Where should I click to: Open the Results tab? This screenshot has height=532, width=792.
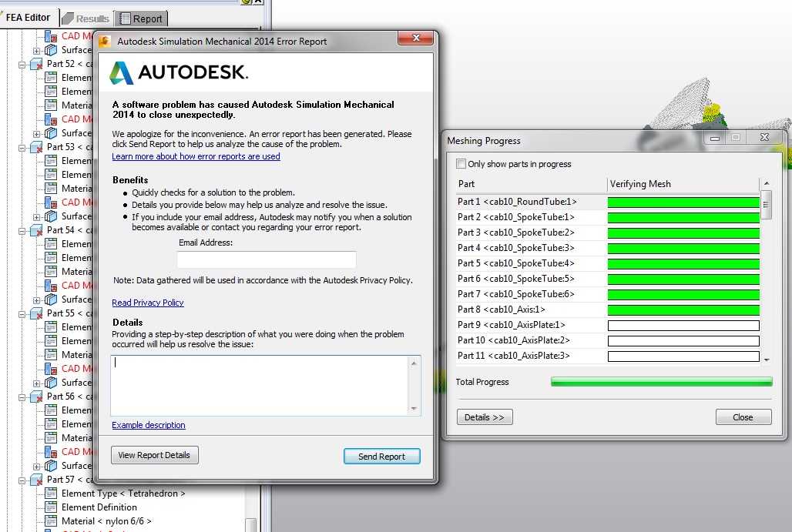coord(86,18)
